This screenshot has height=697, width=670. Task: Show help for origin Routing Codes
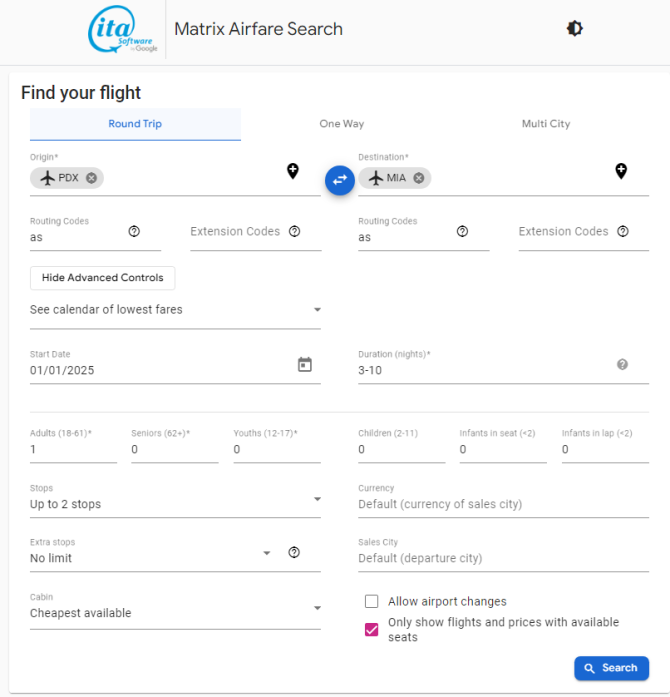click(134, 231)
